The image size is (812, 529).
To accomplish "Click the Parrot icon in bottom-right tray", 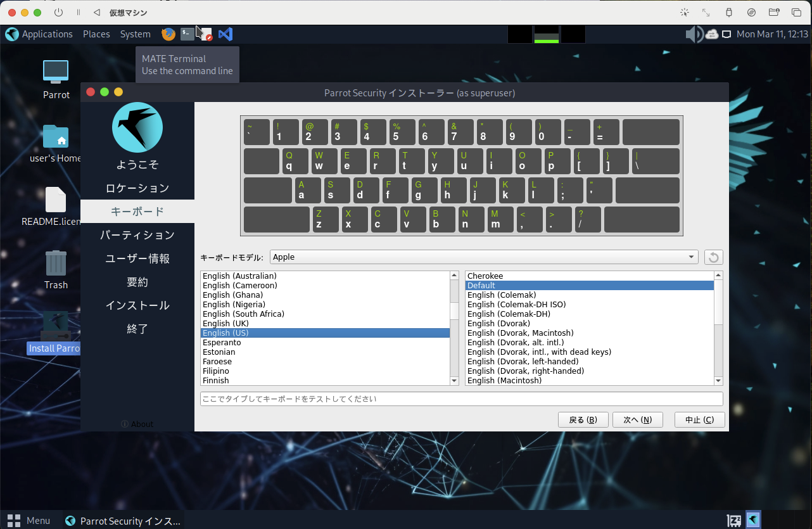I will [753, 519].
